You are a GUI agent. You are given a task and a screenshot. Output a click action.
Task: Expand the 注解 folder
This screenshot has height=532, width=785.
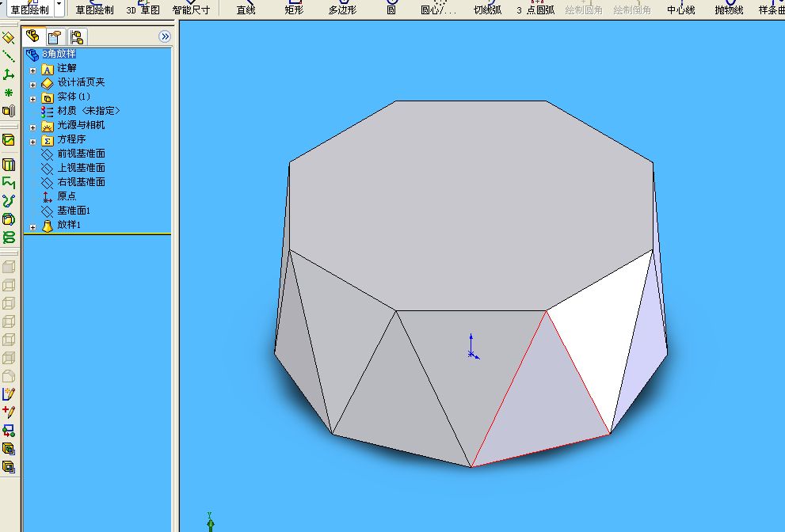pyautogui.click(x=33, y=70)
